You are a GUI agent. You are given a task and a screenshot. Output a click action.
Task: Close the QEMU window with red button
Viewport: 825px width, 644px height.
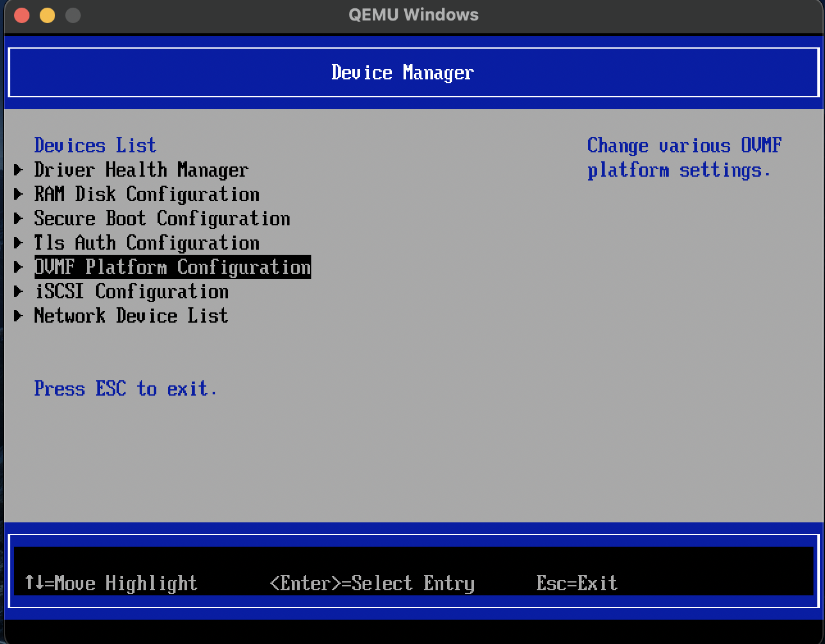[22, 15]
